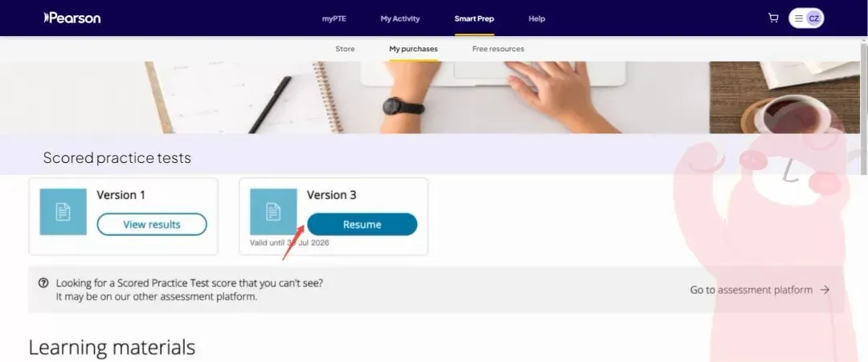Click the question mark help icon
This screenshot has width=868, height=362.
point(43,283)
